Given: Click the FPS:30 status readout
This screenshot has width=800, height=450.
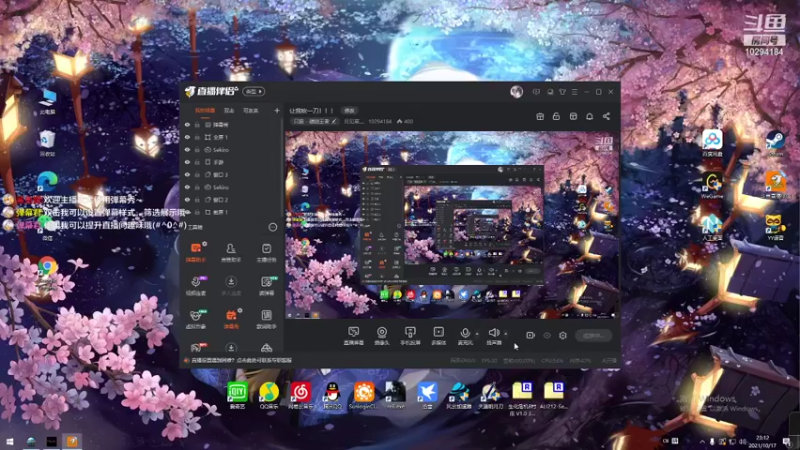Looking at the screenshot, I should click(489, 360).
